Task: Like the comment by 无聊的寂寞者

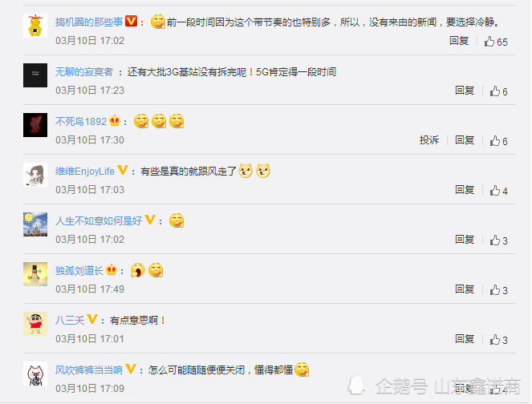Action: (498, 91)
